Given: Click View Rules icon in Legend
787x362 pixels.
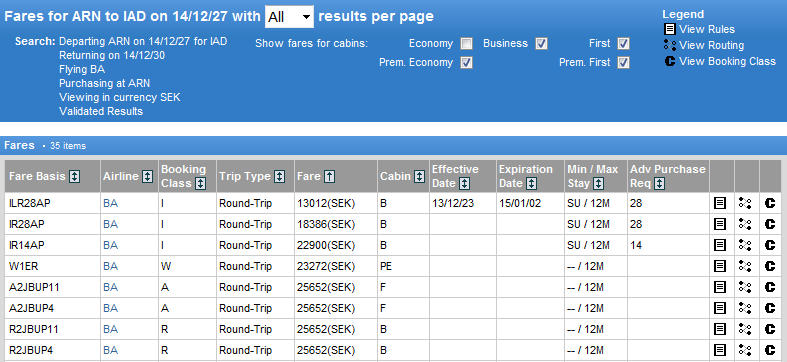Looking at the screenshot, I should pyautogui.click(x=670, y=29).
